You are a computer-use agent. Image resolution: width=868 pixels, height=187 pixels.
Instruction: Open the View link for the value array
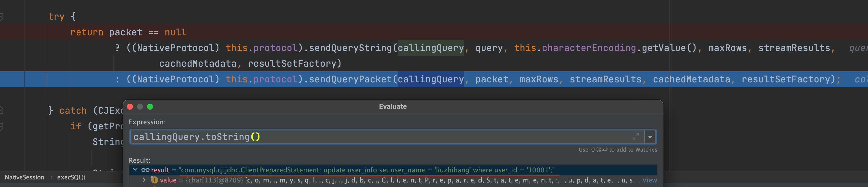(x=649, y=180)
